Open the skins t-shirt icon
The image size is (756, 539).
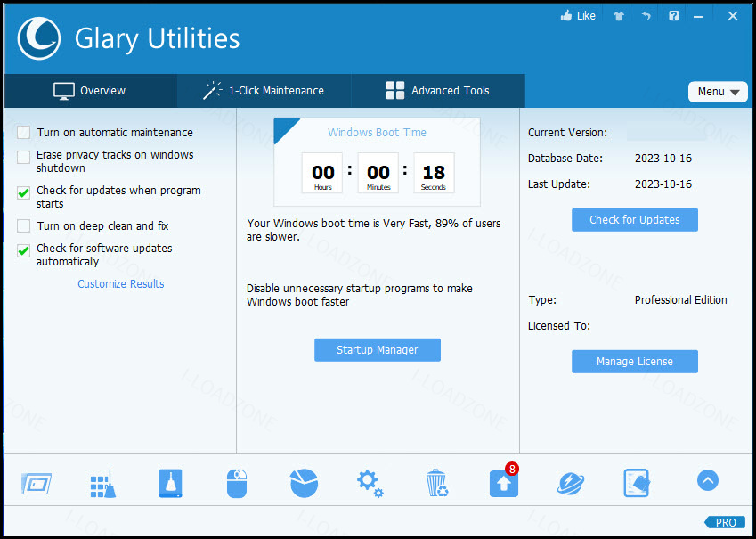[x=619, y=16]
